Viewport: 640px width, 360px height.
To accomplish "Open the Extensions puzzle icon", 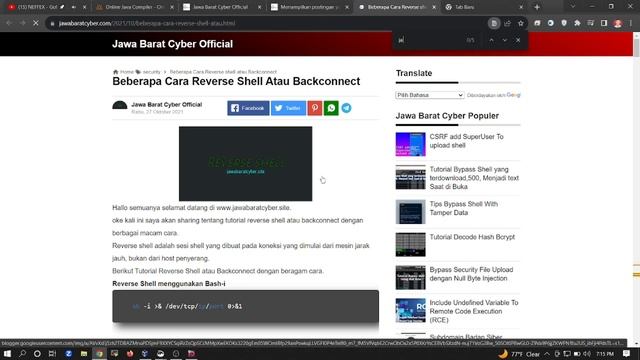I will [577, 23].
